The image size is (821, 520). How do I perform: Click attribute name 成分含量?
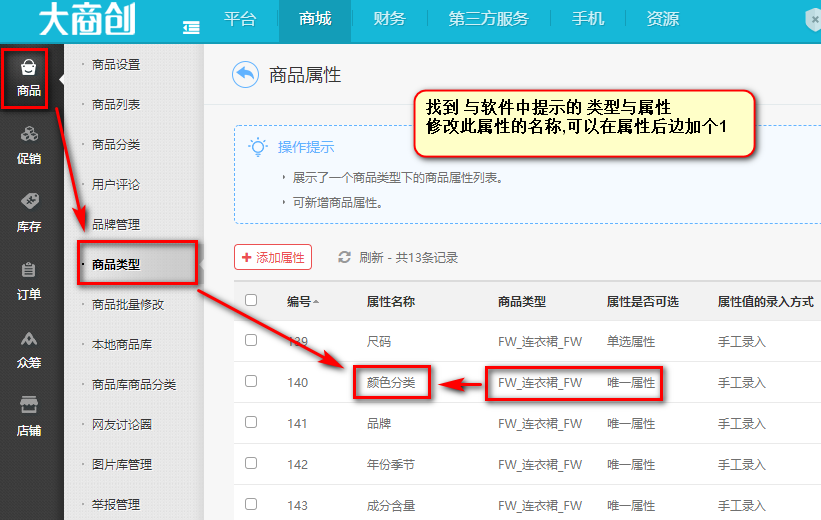pos(391,505)
